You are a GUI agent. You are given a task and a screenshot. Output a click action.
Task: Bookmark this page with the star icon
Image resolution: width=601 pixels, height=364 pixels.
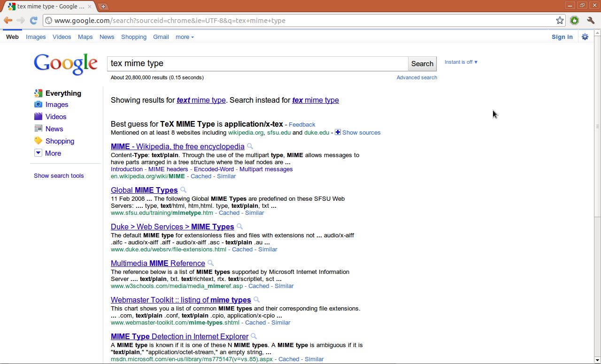pos(559,20)
